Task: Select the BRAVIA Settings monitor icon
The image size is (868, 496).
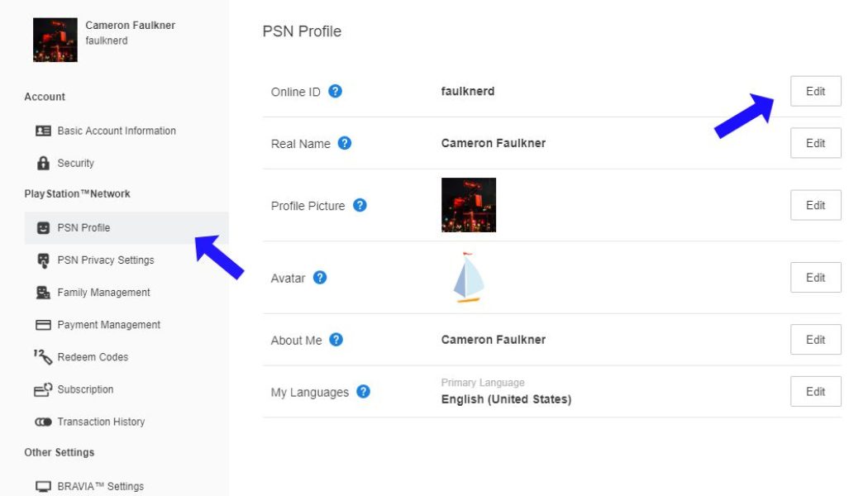Action: [x=42, y=486]
